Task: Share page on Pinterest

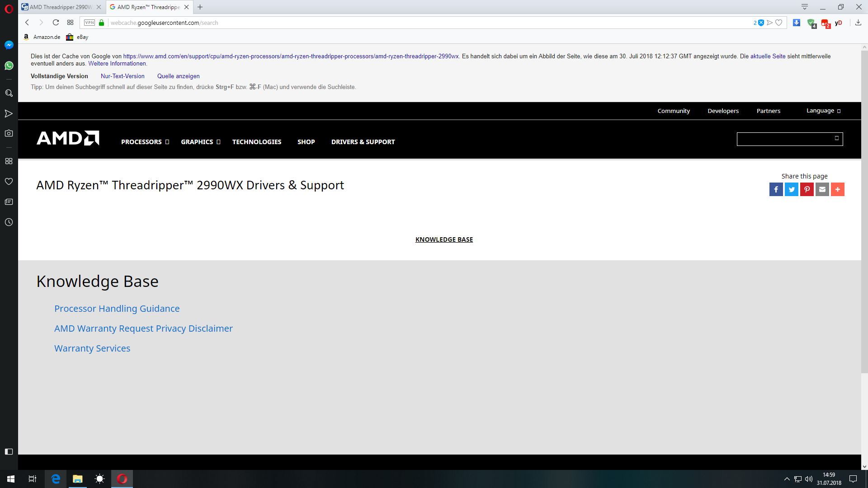Action: 807,189
